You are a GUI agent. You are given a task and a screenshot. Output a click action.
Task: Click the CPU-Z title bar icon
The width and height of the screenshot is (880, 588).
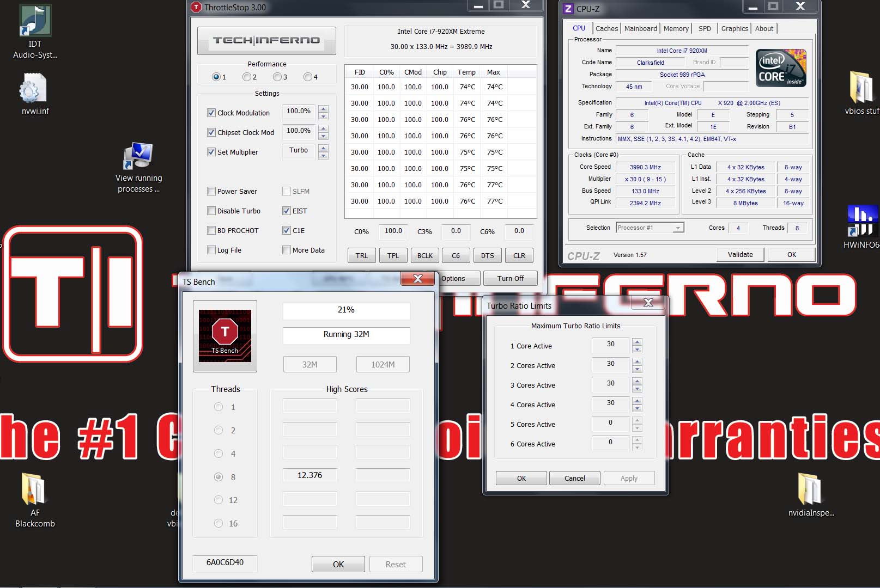[x=568, y=9]
